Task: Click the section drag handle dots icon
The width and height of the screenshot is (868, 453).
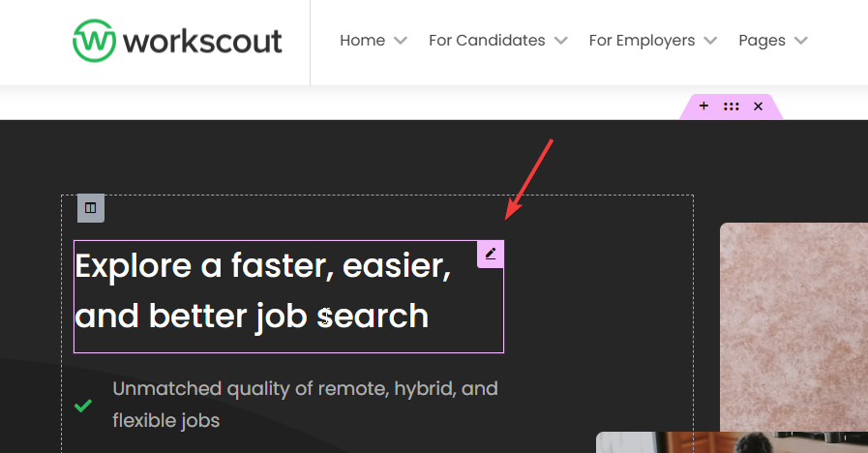Action: pos(732,106)
